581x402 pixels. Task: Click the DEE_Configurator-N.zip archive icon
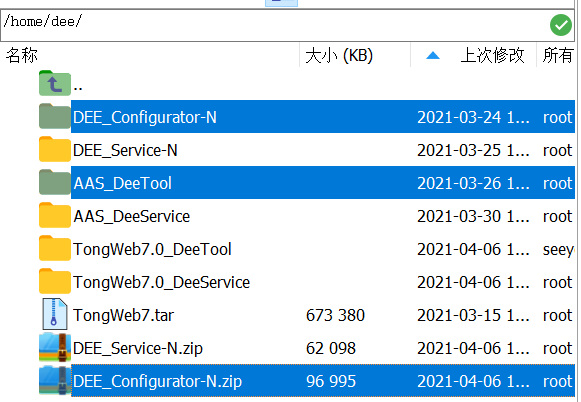pyautogui.click(x=54, y=380)
